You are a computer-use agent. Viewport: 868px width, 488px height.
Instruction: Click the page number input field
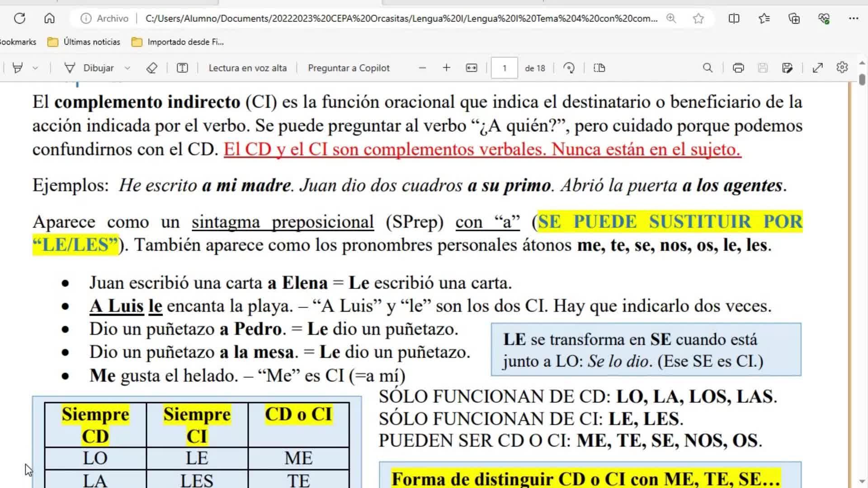tap(504, 68)
